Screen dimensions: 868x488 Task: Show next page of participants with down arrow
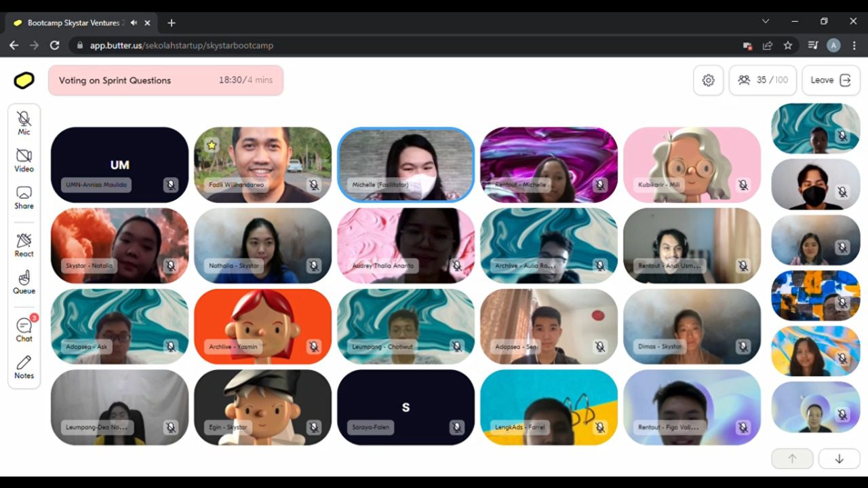click(839, 459)
